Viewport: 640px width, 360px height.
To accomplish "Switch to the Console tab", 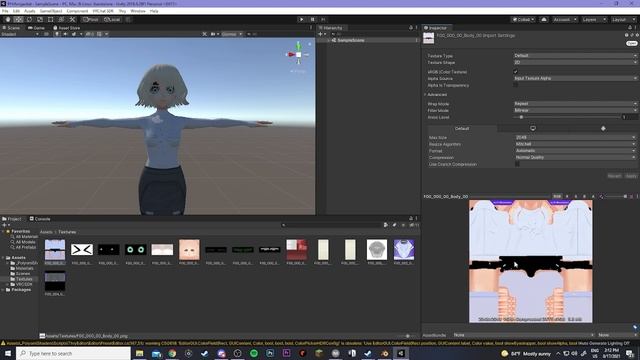I will (x=40, y=219).
